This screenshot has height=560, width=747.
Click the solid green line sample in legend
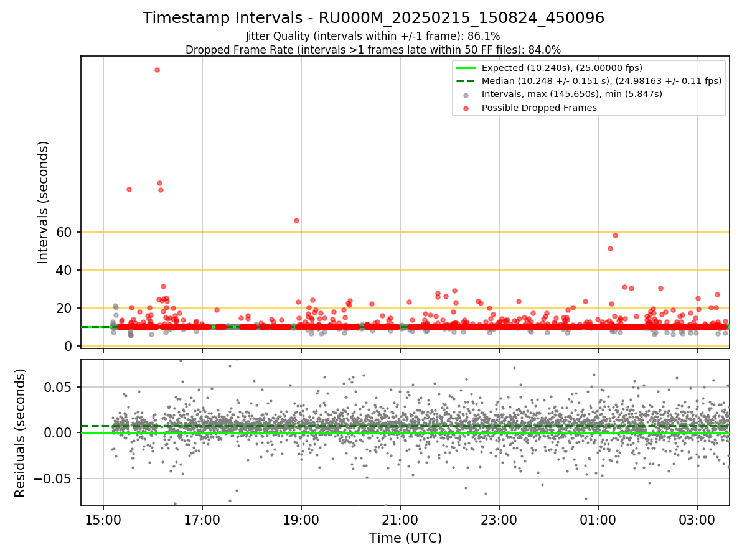point(466,68)
